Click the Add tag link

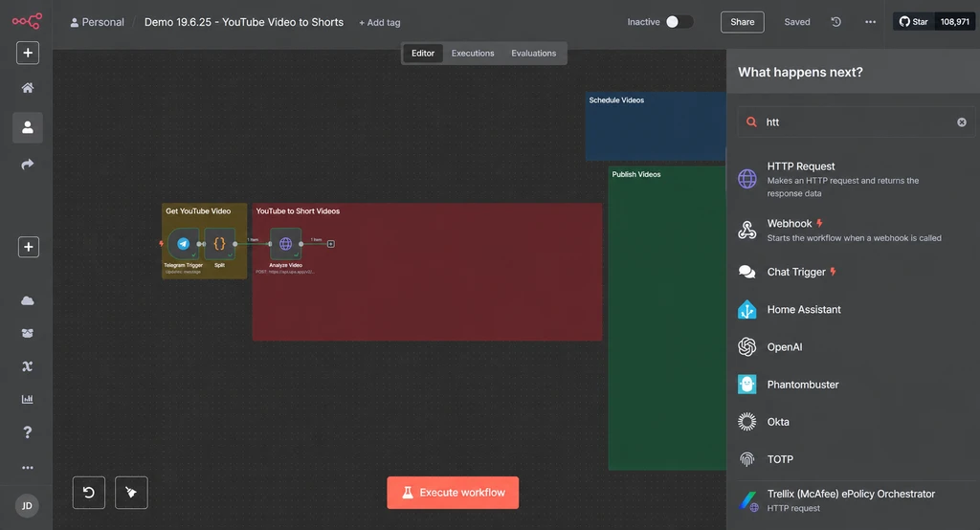[x=379, y=23]
